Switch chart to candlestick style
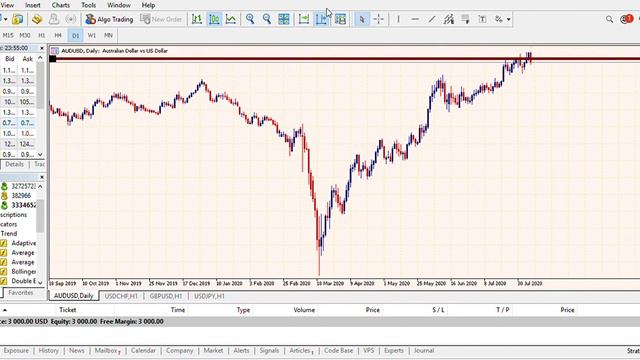Image resolution: width=640 pixels, height=360 pixels. [x=214, y=19]
